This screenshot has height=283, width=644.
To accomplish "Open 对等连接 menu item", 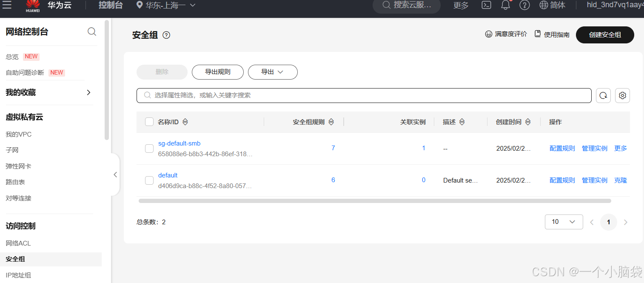I will [x=18, y=198].
